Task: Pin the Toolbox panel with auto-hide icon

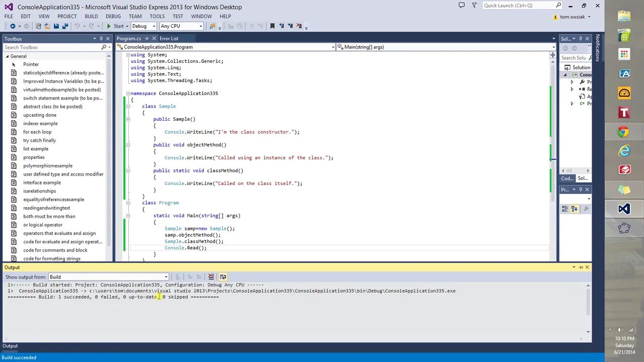Action: point(101,39)
